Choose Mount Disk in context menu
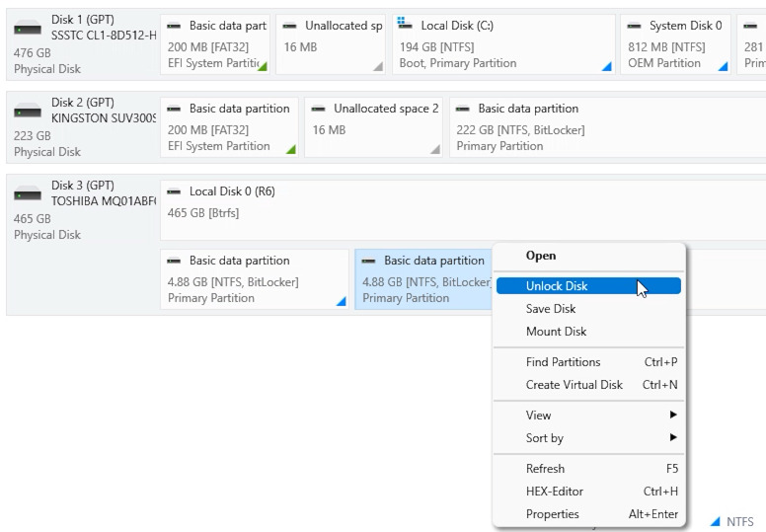The image size is (766, 532). coord(588,332)
